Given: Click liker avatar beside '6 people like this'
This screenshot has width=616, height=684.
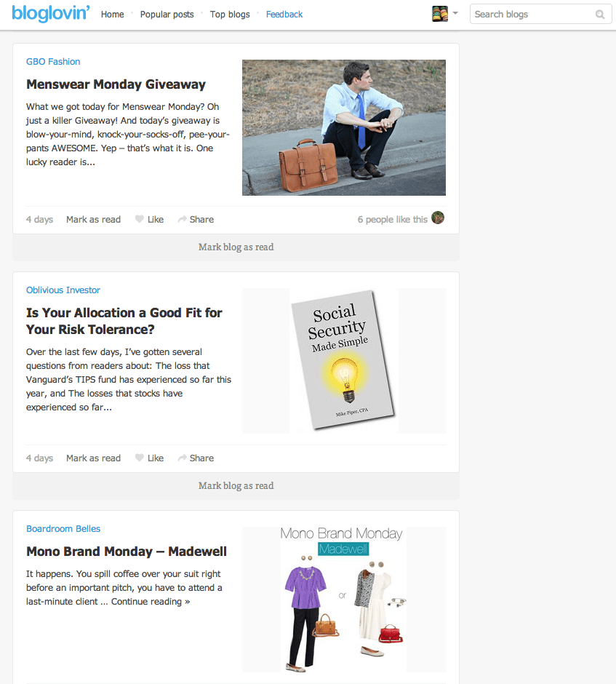Looking at the screenshot, I should point(438,218).
